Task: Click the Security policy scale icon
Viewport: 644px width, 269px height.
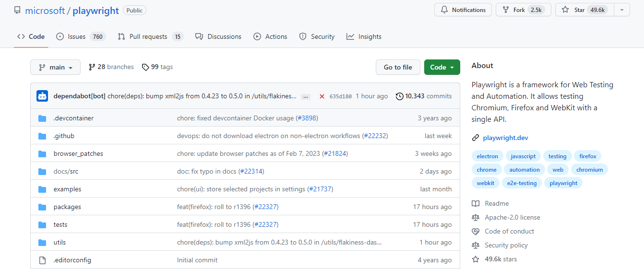Action: point(476,246)
